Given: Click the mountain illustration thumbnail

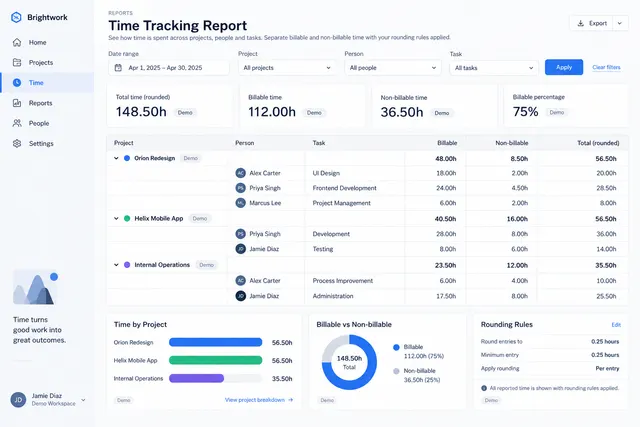Looking at the screenshot, I should (x=36, y=287).
